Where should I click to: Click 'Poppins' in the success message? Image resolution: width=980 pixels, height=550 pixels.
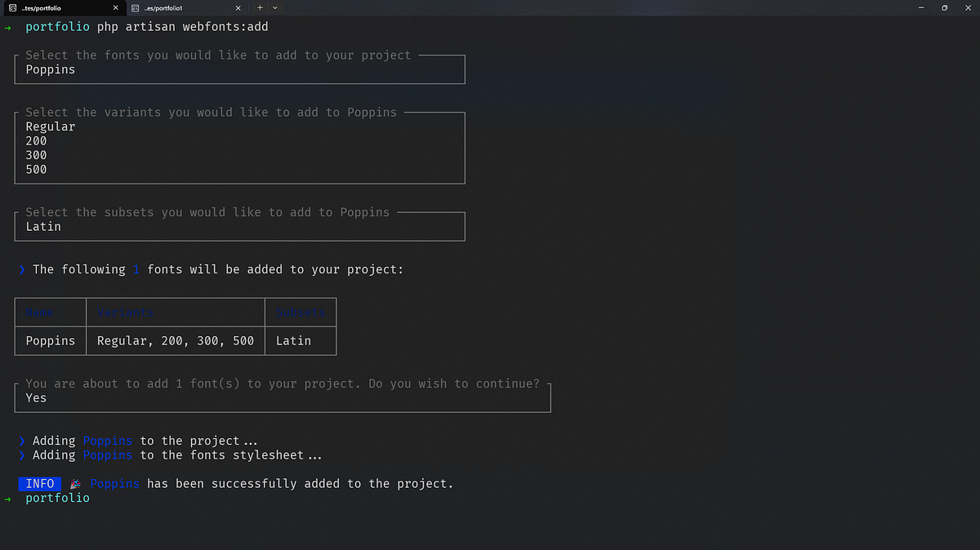pos(114,483)
